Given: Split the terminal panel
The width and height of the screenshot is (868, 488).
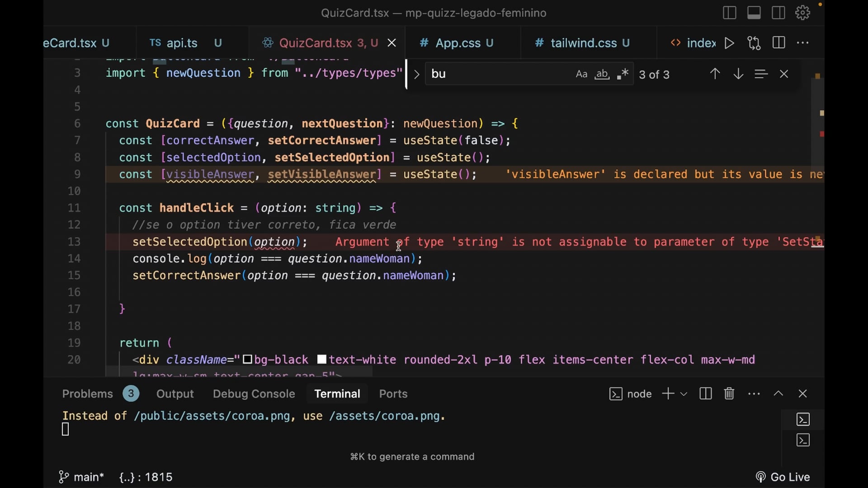Looking at the screenshot, I should pos(705,394).
